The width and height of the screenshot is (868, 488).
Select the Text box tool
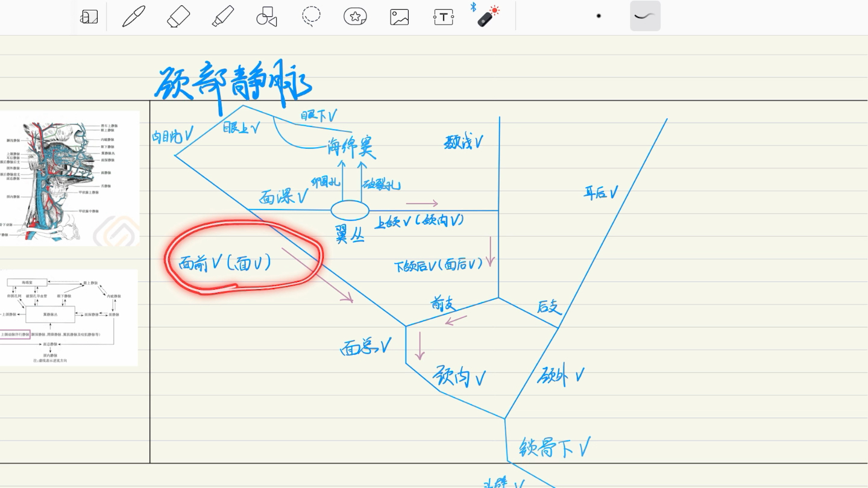pos(444,17)
